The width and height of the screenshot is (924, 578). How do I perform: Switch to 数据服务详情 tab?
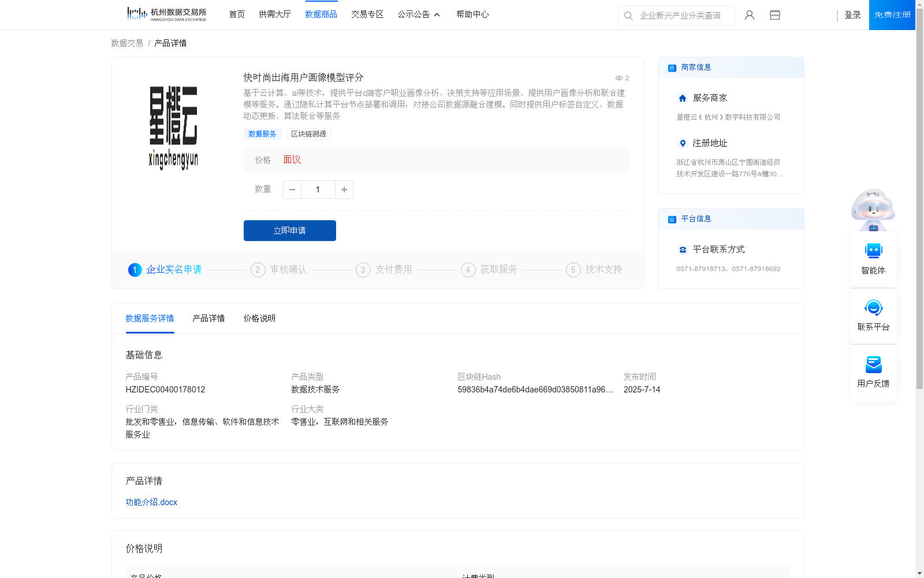[x=150, y=318]
